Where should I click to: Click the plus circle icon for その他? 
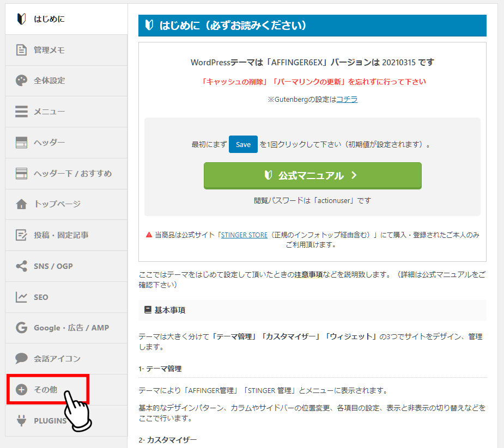(x=21, y=390)
